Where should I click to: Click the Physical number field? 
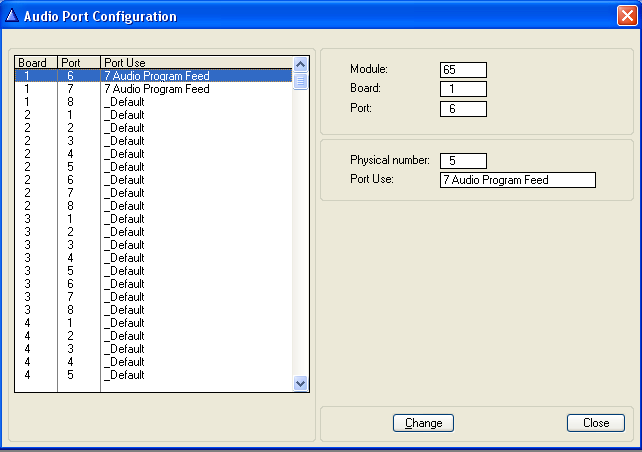point(463,161)
